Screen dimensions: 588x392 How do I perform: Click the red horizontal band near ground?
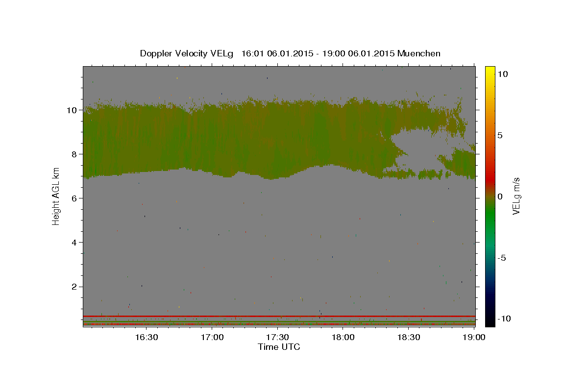pyautogui.click(x=279, y=316)
